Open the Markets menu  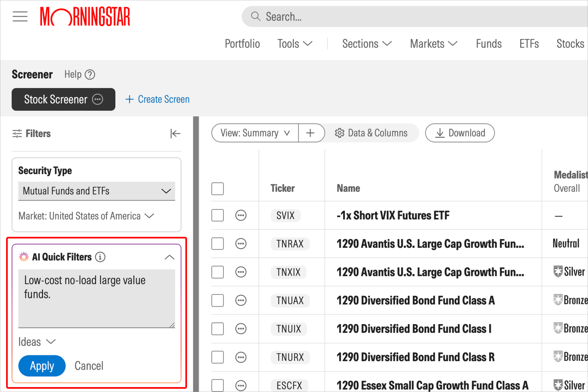(x=434, y=44)
